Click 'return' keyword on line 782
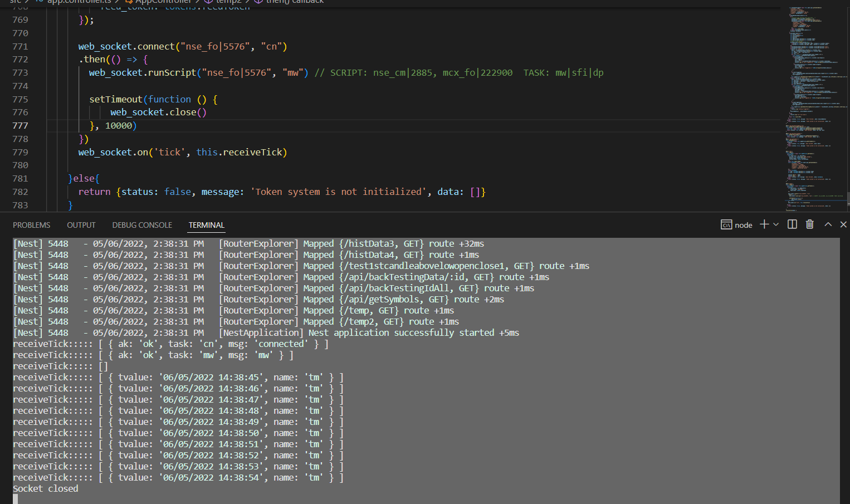The image size is (850, 504). coord(94,192)
